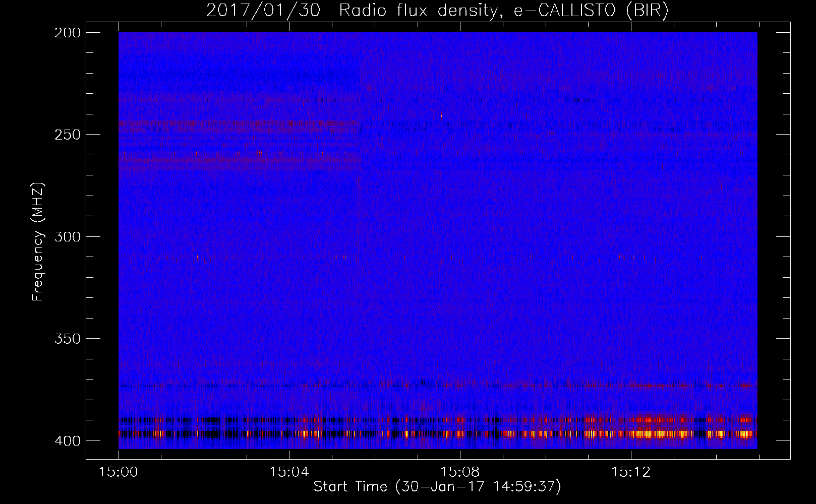This screenshot has width=816, height=504.
Task: Select the 350 frequency tick label
Action: [68, 339]
